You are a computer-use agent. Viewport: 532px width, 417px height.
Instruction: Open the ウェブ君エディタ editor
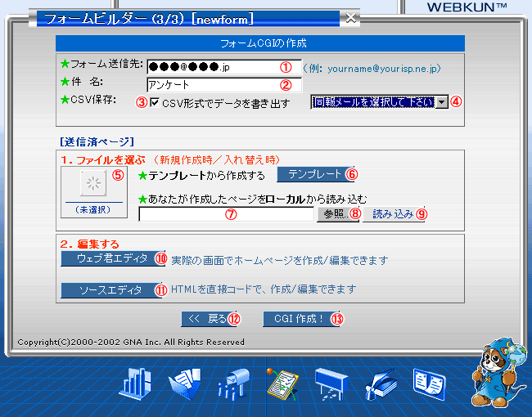[107, 259]
